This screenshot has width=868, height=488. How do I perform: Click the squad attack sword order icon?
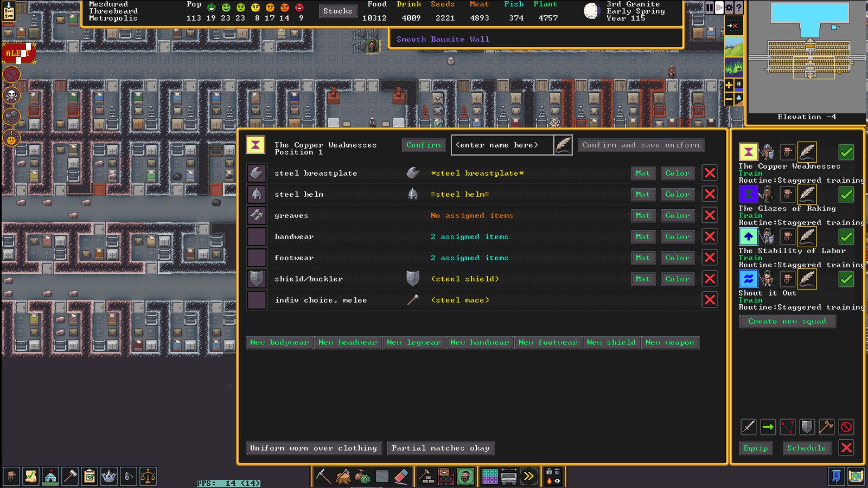tap(748, 427)
